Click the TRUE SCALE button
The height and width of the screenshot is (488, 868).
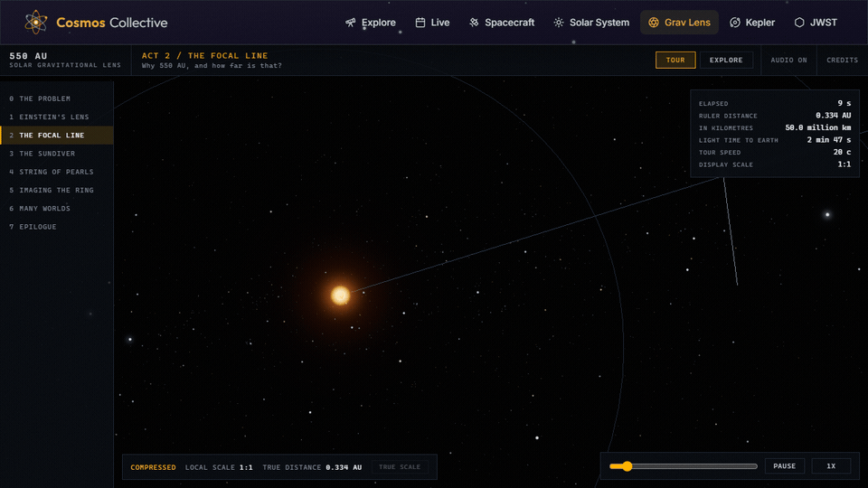(x=400, y=467)
